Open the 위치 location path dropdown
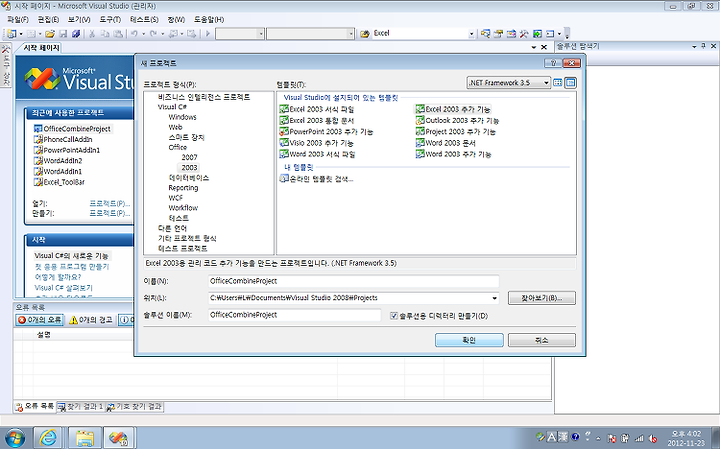 [x=494, y=298]
